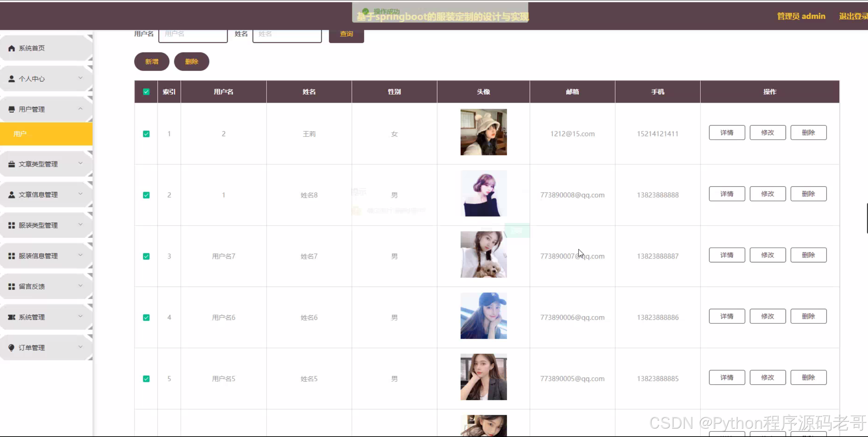
Task: Expand the 服装信息管理 menu chevron
Action: (80, 255)
